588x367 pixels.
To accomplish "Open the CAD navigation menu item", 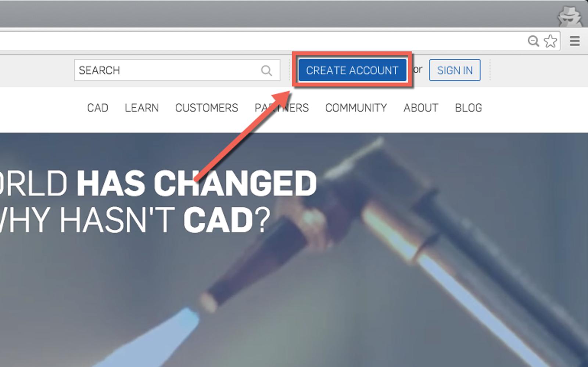I will pos(98,108).
